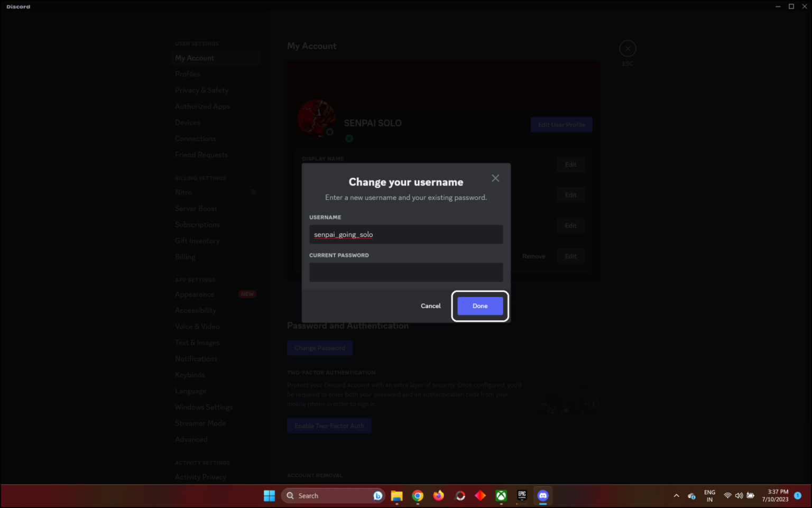Expand hidden icons in the system tray

(676, 495)
